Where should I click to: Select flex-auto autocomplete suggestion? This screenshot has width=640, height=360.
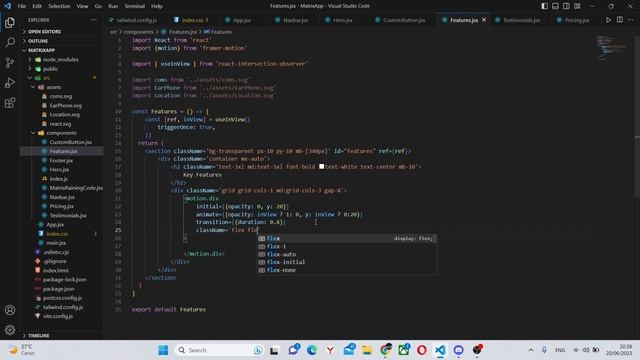[x=347, y=254]
